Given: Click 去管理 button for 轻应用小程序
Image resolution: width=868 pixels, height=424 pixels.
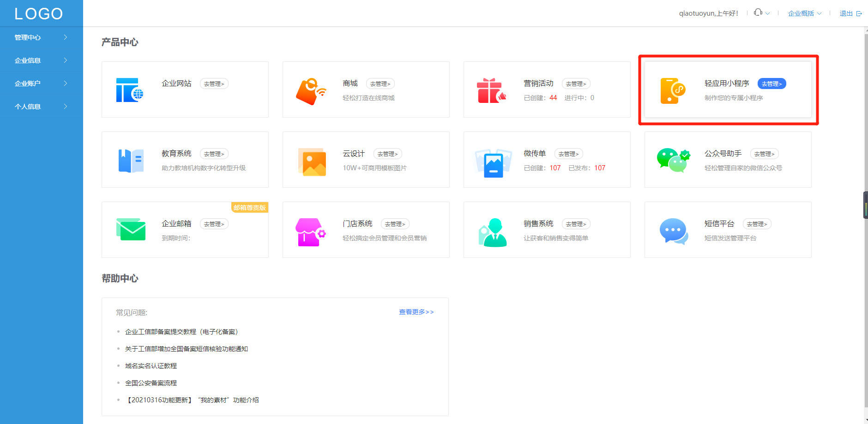Looking at the screenshot, I should point(772,84).
